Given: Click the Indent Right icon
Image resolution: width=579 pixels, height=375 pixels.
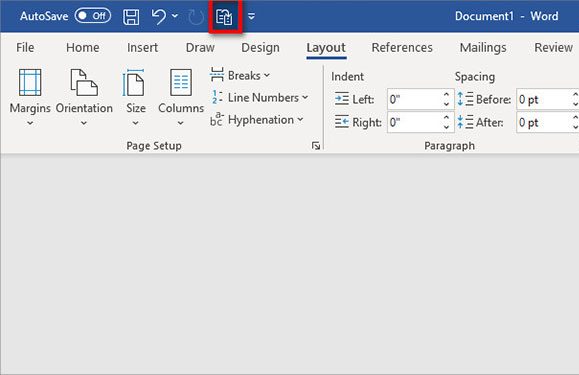Looking at the screenshot, I should [342, 122].
